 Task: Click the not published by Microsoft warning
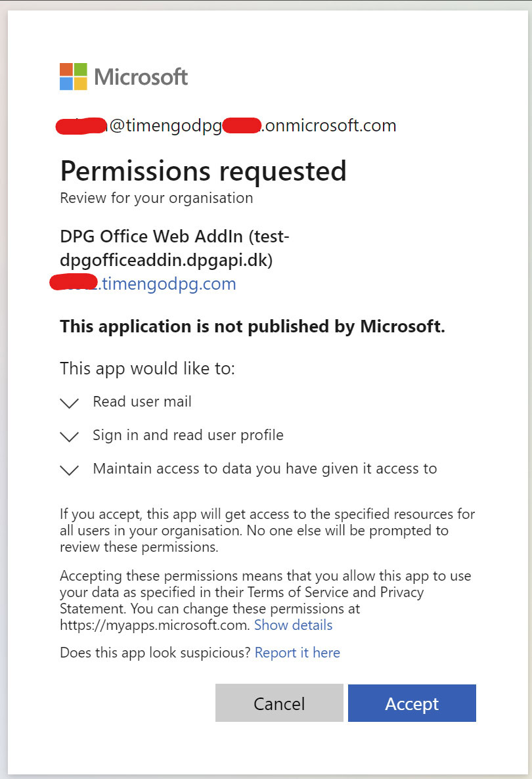coord(252,326)
